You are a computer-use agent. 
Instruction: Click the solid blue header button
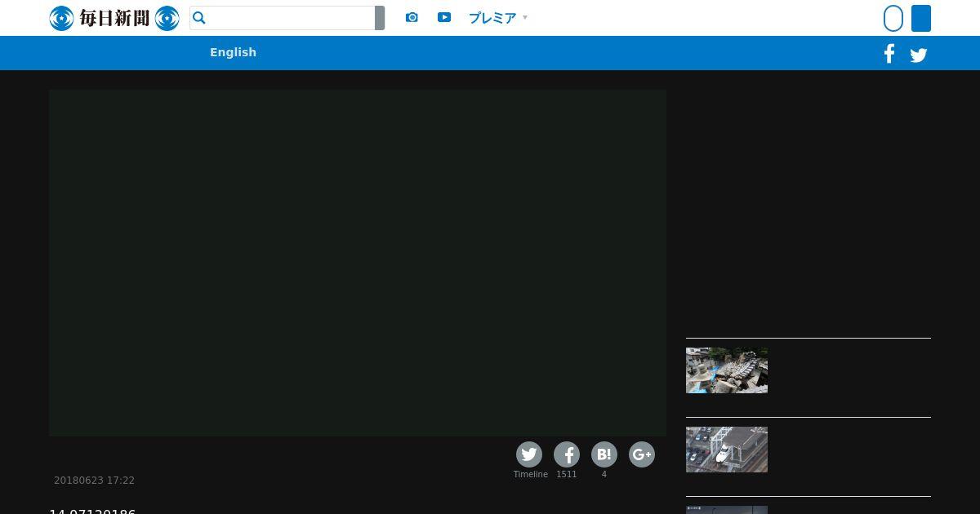coord(921,18)
